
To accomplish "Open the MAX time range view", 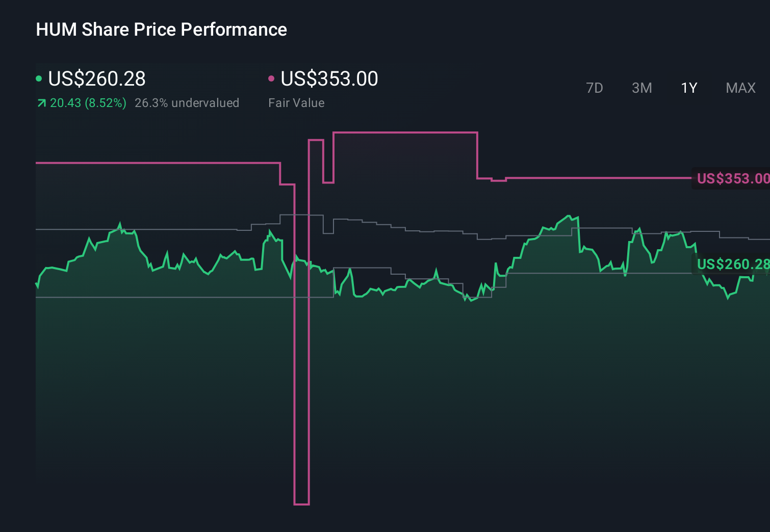I will 740,88.
